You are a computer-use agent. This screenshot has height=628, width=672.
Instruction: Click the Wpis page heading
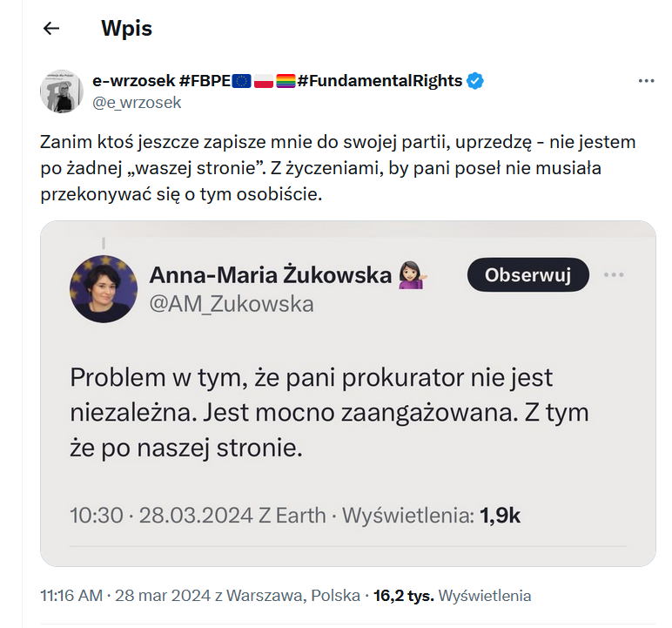[126, 28]
